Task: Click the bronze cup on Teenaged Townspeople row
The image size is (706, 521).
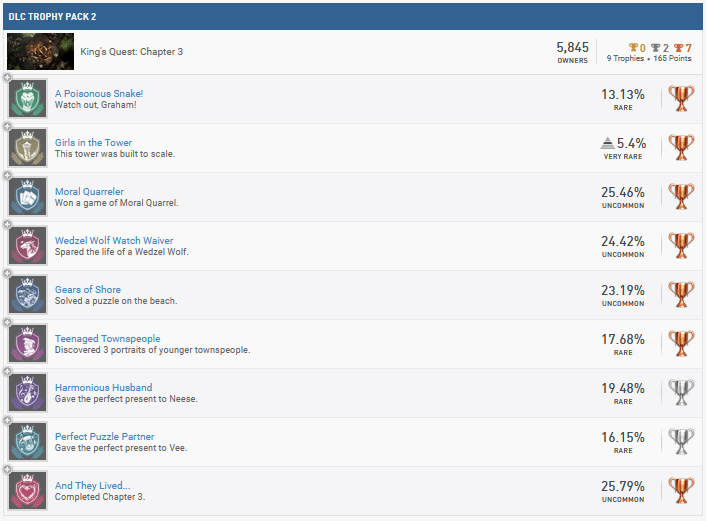Action: pyautogui.click(x=681, y=344)
